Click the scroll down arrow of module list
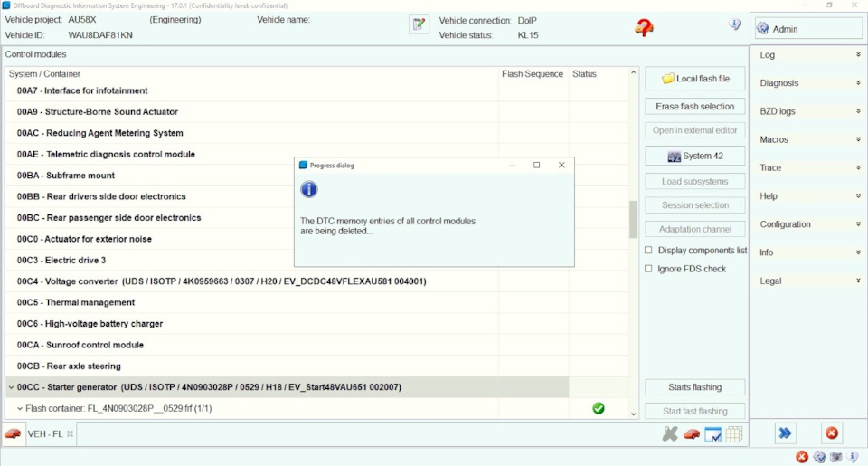 633,414
